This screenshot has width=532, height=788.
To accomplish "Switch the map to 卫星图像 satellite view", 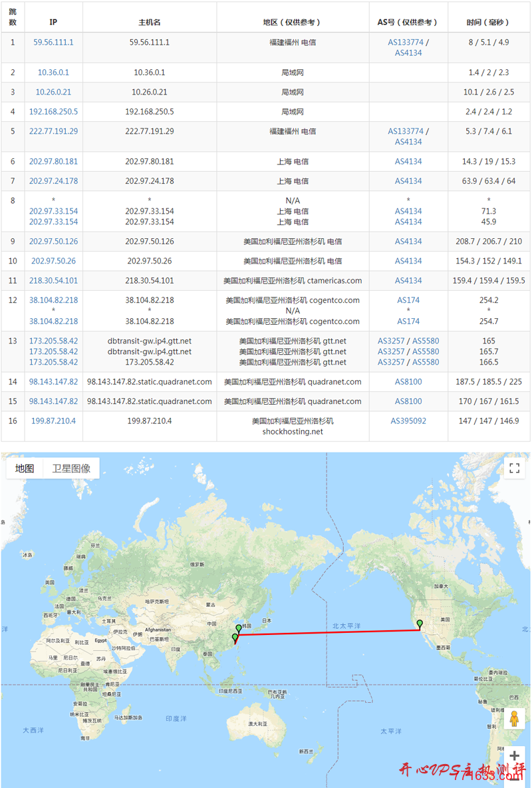I will click(x=71, y=469).
